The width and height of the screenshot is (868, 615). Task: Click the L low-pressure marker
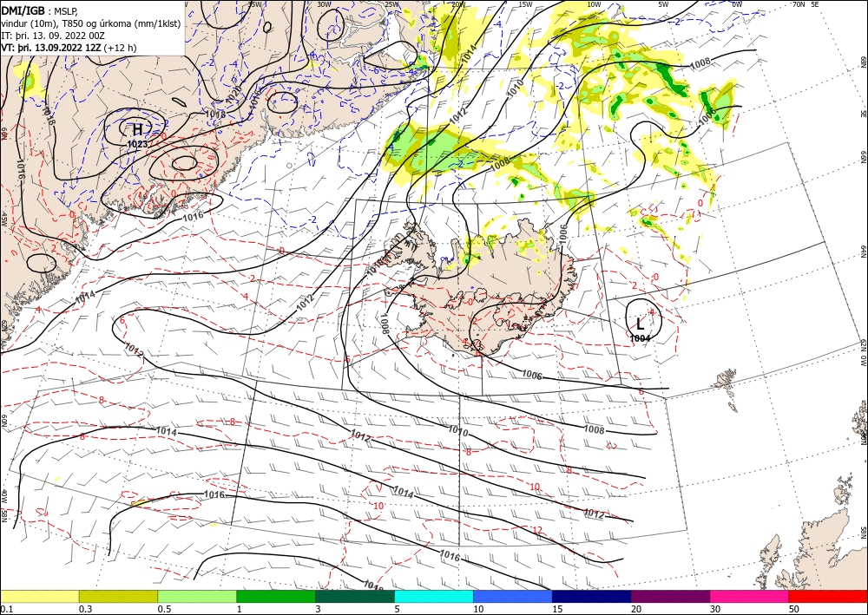click(641, 324)
